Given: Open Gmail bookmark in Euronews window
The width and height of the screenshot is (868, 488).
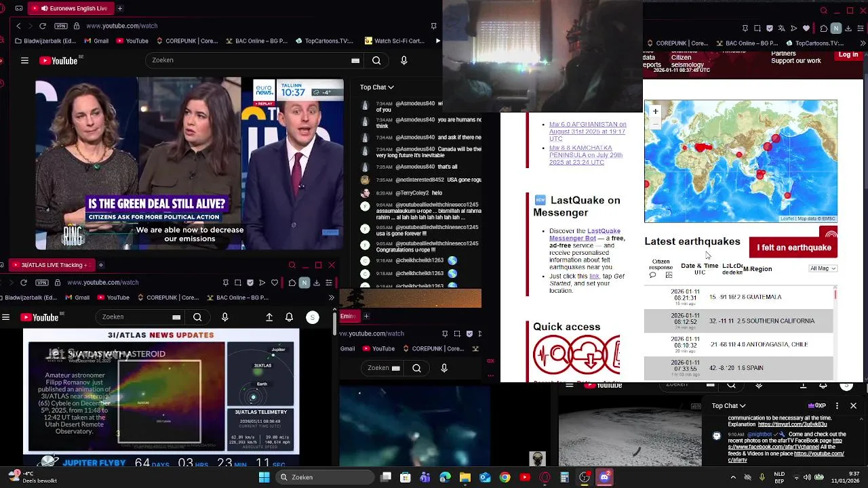Looking at the screenshot, I should click(96, 41).
